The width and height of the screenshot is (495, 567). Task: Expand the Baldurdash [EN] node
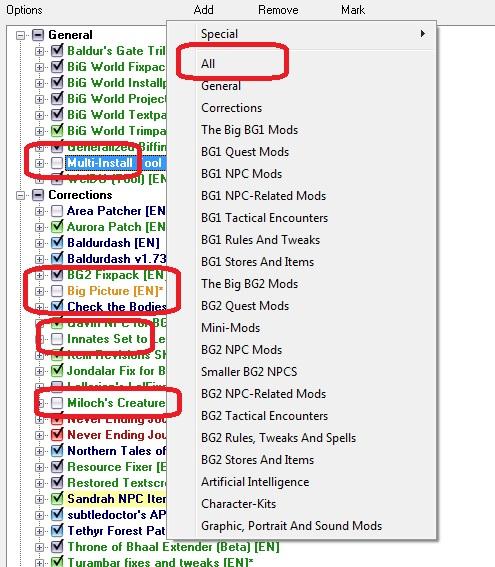pyautogui.click(x=39, y=243)
